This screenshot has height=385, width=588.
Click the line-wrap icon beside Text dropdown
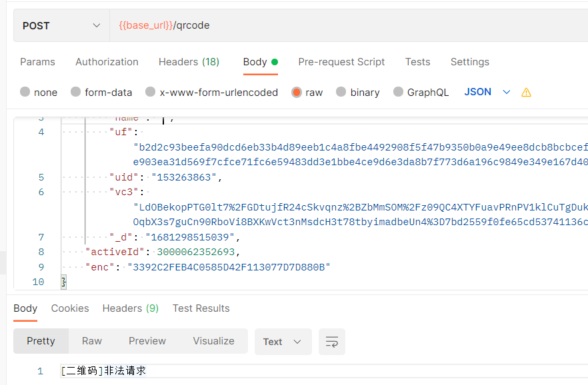point(331,341)
